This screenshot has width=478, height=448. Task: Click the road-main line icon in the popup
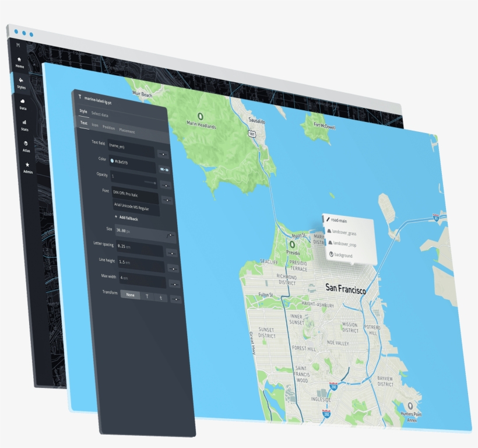click(x=328, y=220)
